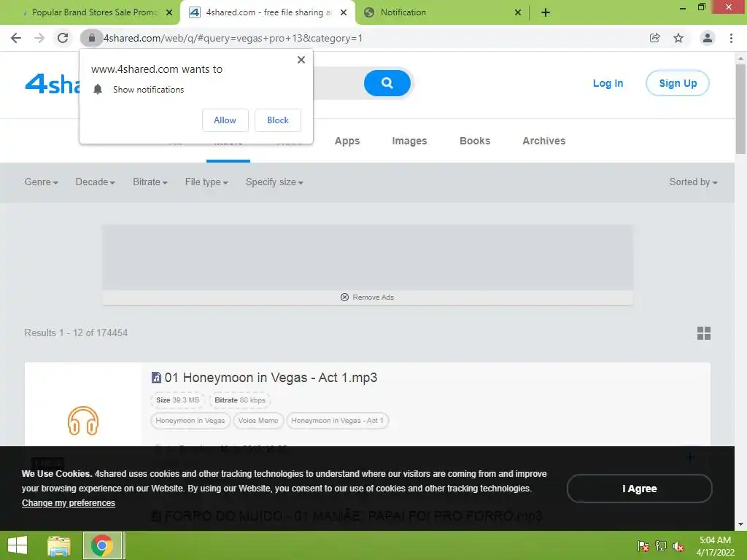Open File Explorer from taskbar
747x560 pixels.
[59, 545]
